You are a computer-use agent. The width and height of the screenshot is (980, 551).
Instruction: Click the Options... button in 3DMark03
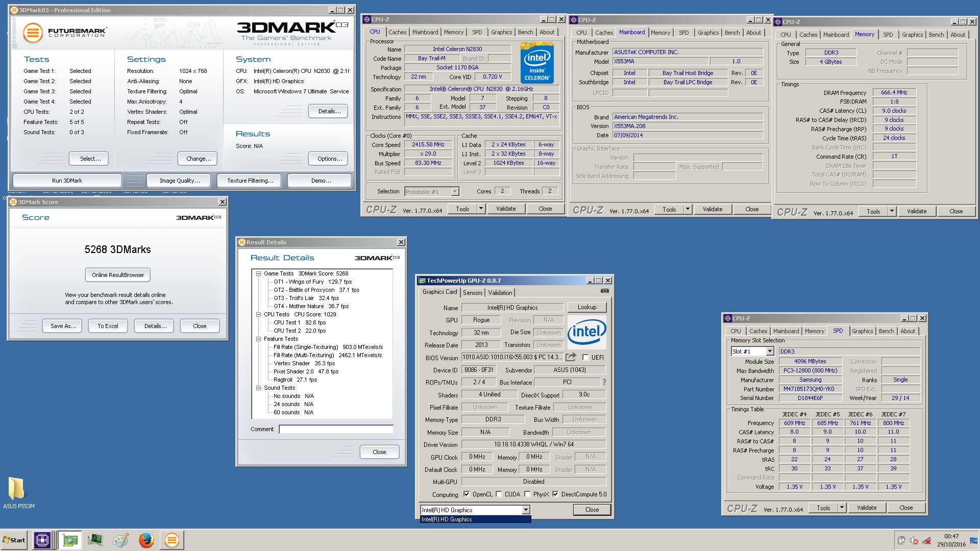pyautogui.click(x=329, y=159)
